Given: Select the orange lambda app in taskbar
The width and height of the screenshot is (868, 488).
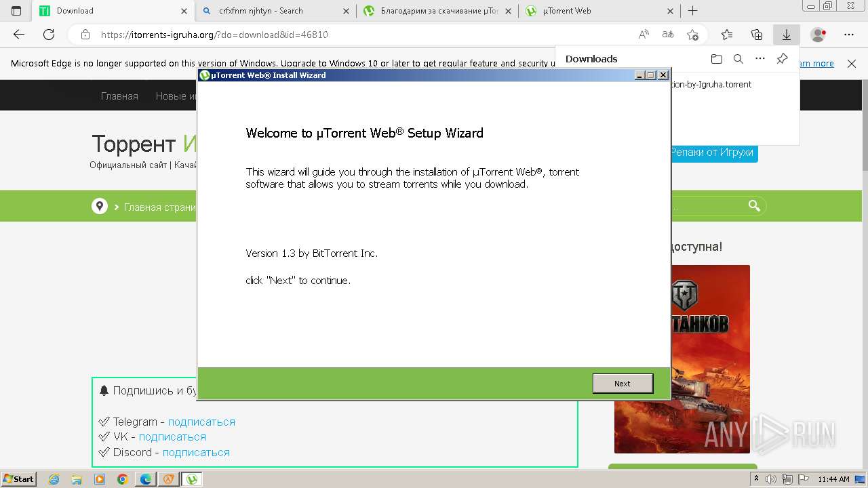Looking at the screenshot, I should tap(168, 479).
